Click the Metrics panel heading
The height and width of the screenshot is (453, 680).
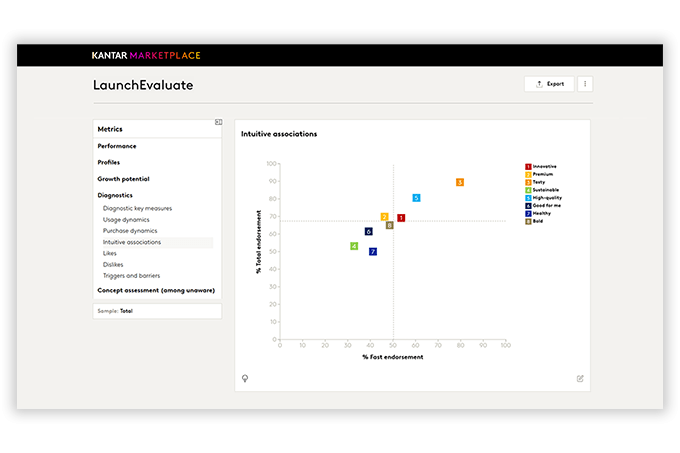(x=110, y=129)
